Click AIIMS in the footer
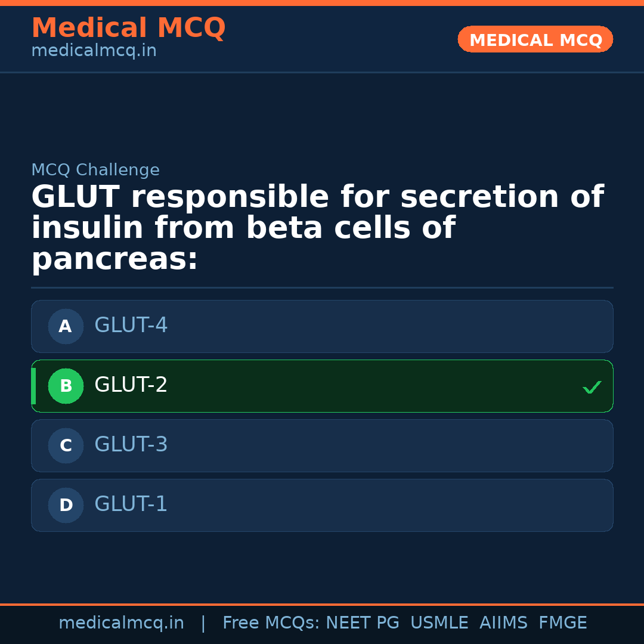 pos(503,623)
